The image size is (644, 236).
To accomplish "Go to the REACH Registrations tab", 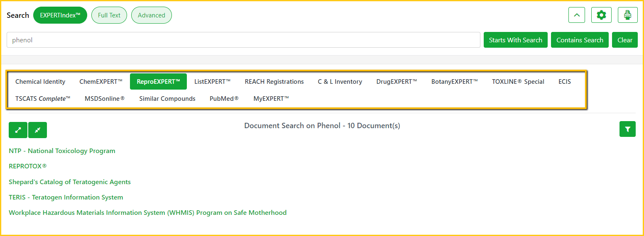I will tap(274, 82).
